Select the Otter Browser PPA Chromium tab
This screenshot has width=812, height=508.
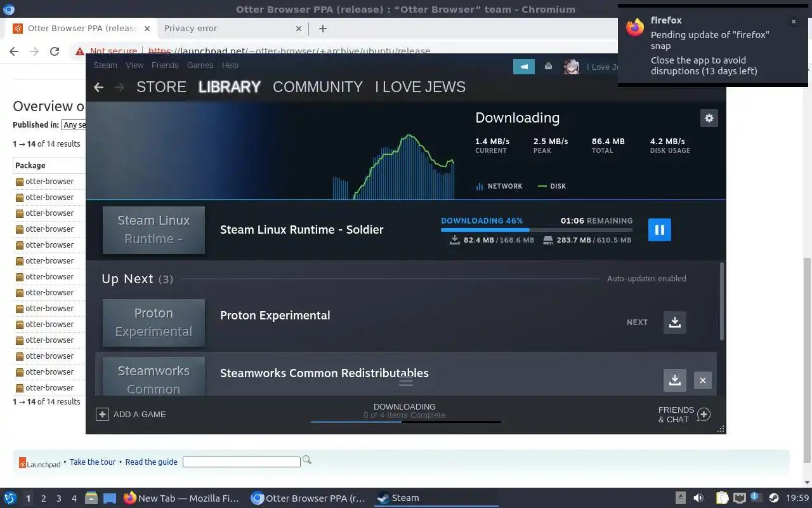pyautogui.click(x=81, y=28)
